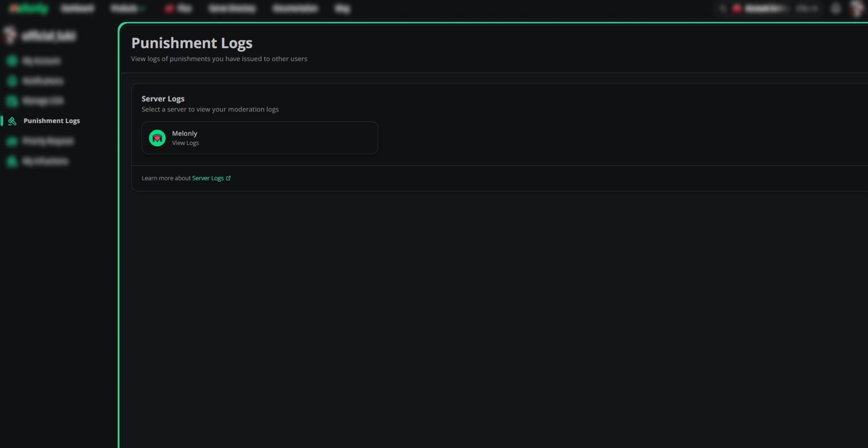The height and width of the screenshot is (448, 868).
Task: Open the Melonly View Logs server card
Action: 260,138
